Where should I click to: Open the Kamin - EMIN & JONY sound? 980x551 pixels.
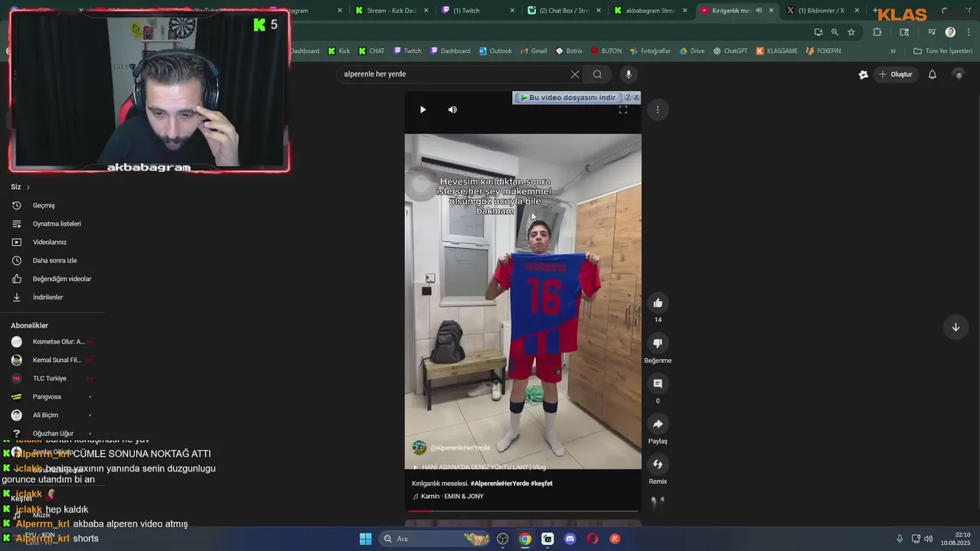click(x=449, y=497)
